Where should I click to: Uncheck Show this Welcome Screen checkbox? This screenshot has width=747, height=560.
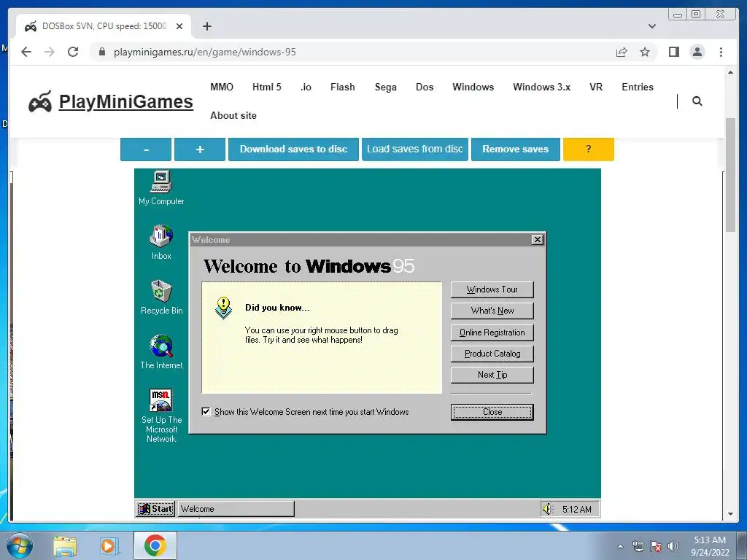(x=206, y=411)
